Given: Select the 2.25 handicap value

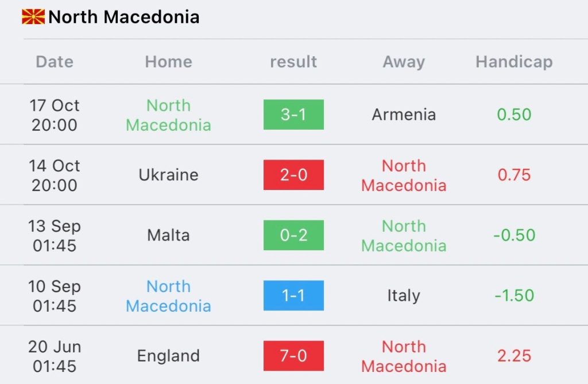Looking at the screenshot, I should coord(514,356).
